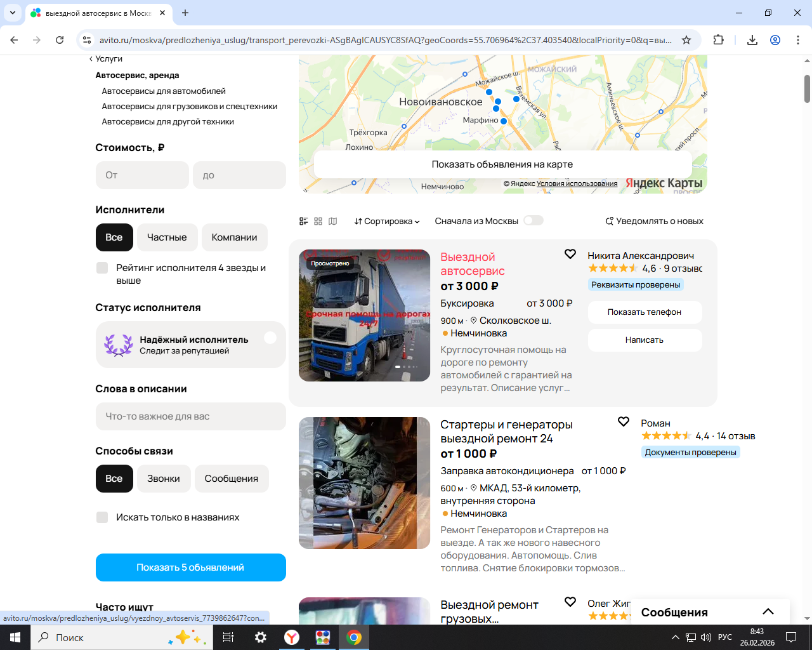Open Chrome's three-dot menu
The image size is (812, 650).
click(x=798, y=40)
